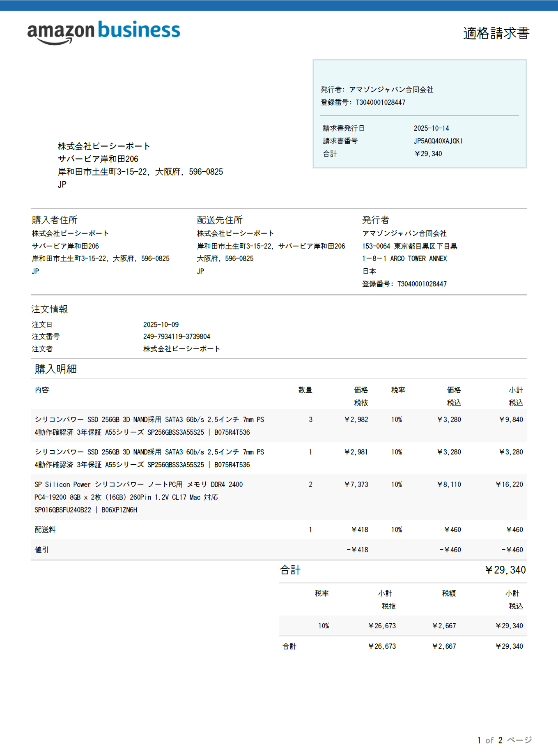This screenshot has height=756, width=558.
Task: Click the 配送先住所 section heading
Action: click(x=220, y=220)
